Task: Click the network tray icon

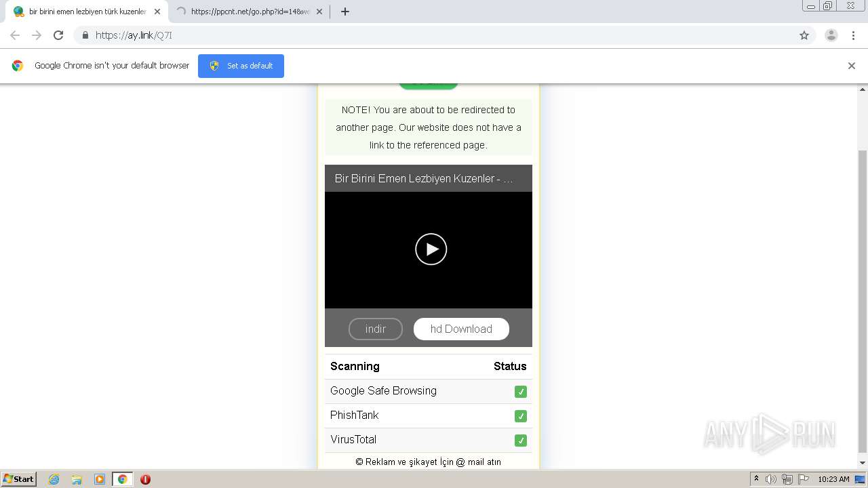Action: (787, 479)
